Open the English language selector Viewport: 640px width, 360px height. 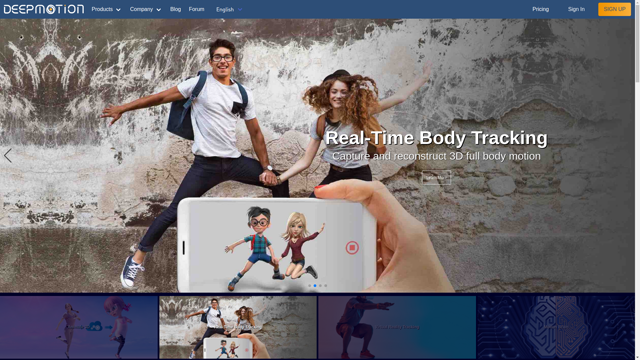pyautogui.click(x=229, y=9)
